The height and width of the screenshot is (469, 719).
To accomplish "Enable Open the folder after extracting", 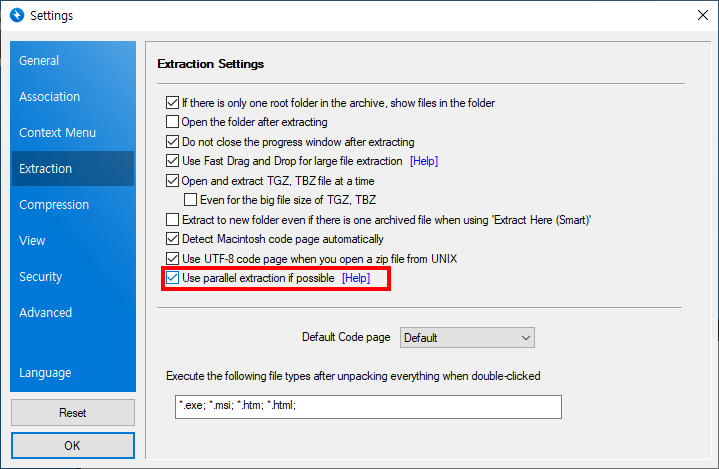I will point(172,122).
